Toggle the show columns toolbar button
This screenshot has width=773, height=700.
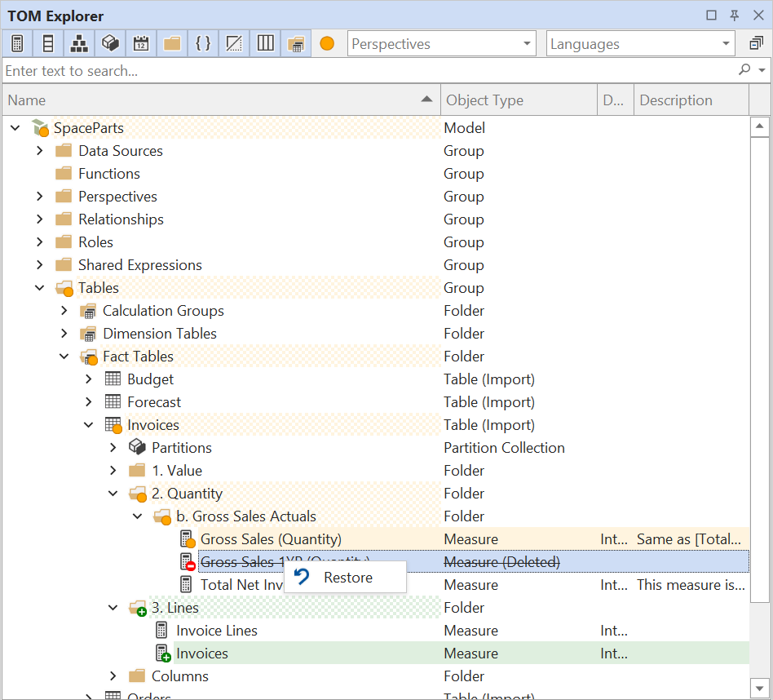click(x=48, y=44)
